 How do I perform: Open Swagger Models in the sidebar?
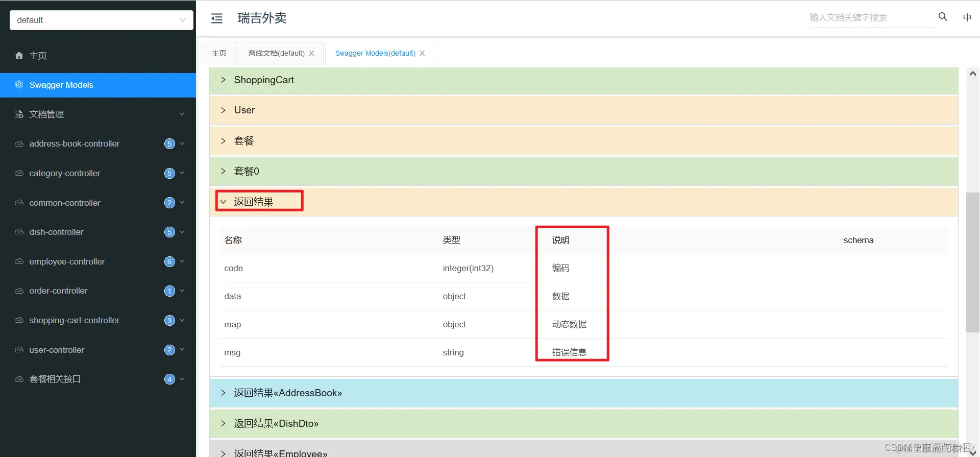[x=98, y=85]
